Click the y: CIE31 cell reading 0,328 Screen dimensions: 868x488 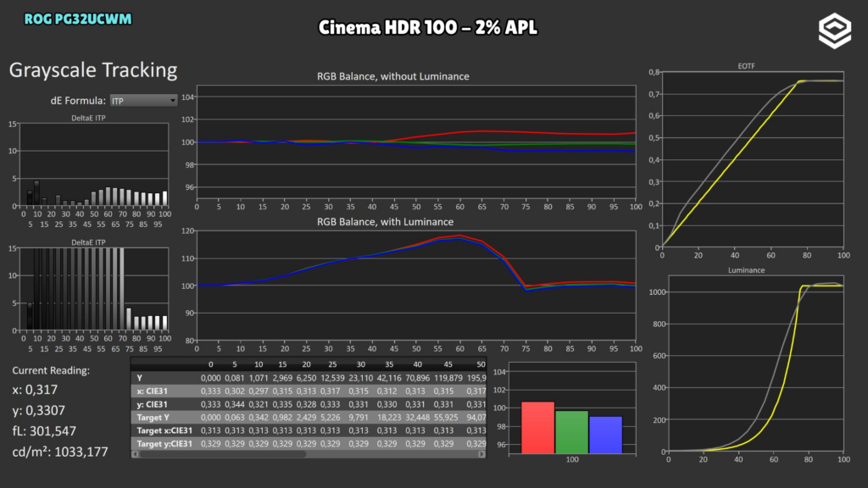[306, 404]
